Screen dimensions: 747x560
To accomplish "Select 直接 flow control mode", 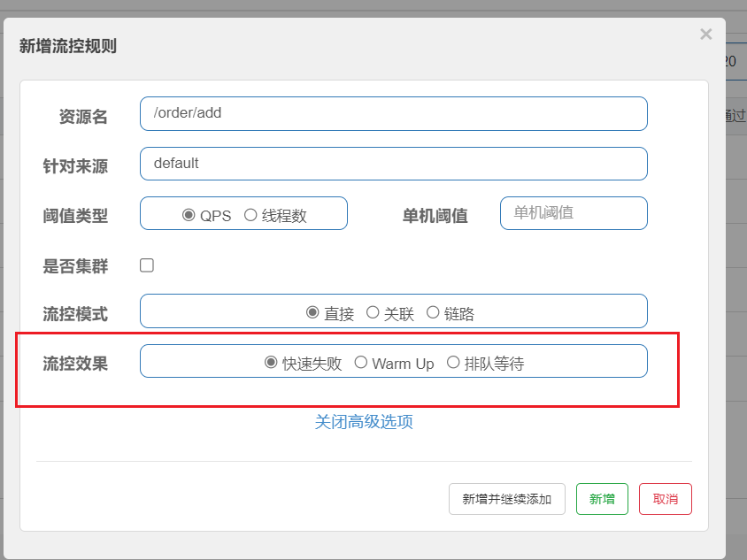I will 312,312.
